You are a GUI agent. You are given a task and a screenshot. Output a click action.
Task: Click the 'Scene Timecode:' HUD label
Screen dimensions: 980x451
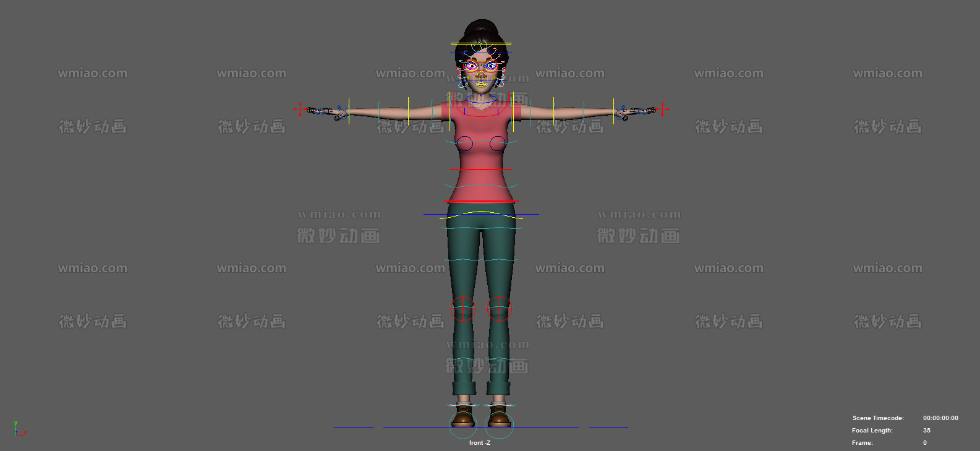pyautogui.click(x=878, y=418)
